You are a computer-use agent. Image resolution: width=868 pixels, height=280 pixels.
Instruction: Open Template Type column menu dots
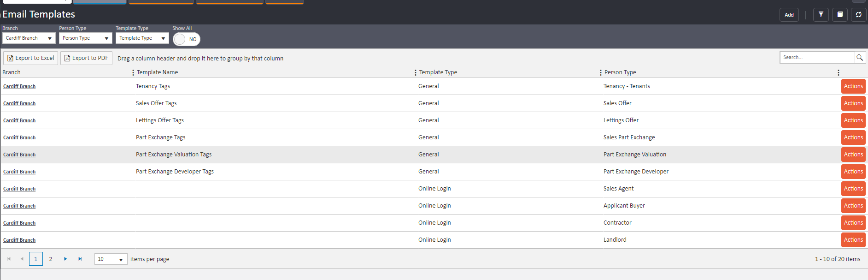pos(416,72)
